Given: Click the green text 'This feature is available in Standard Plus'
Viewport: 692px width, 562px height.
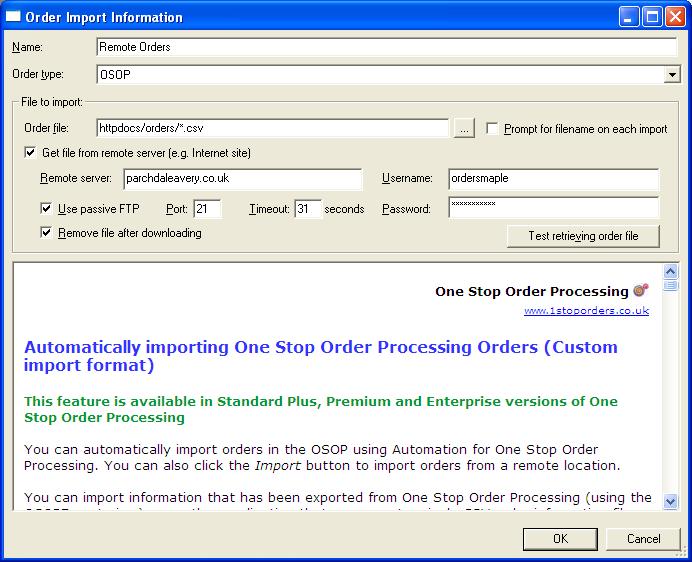Looking at the screenshot, I should coord(172,401).
